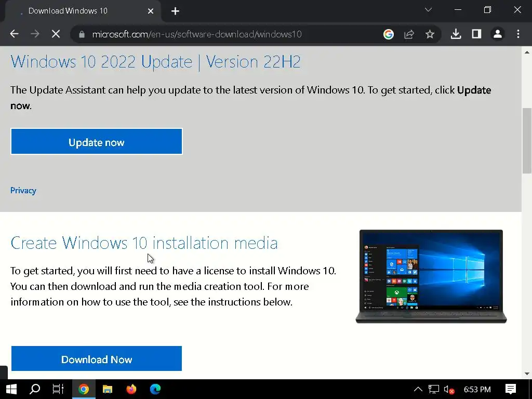View site security lock info

click(x=82, y=34)
